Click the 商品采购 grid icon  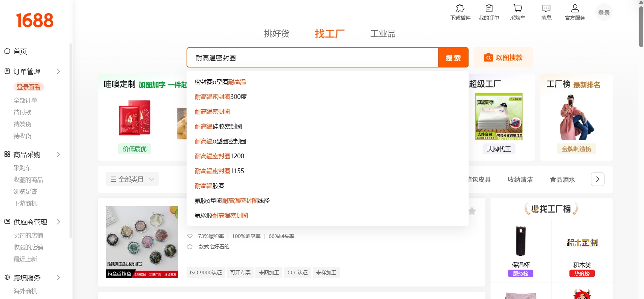7,154
